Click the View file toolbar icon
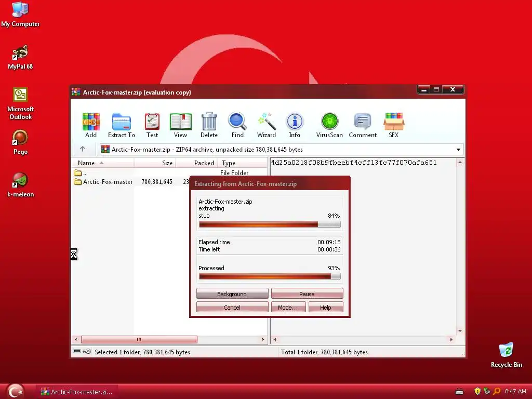Image resolution: width=532 pixels, height=399 pixels. [180, 125]
